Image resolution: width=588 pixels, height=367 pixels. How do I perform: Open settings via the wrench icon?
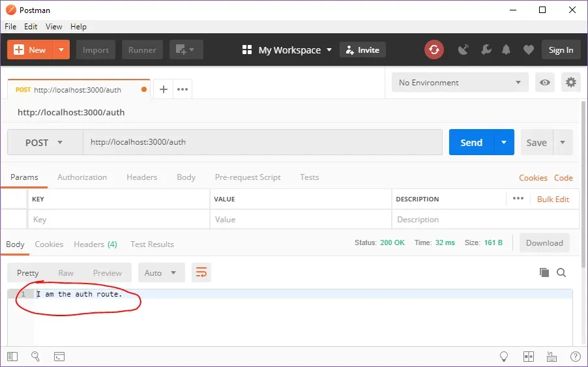pyautogui.click(x=485, y=50)
